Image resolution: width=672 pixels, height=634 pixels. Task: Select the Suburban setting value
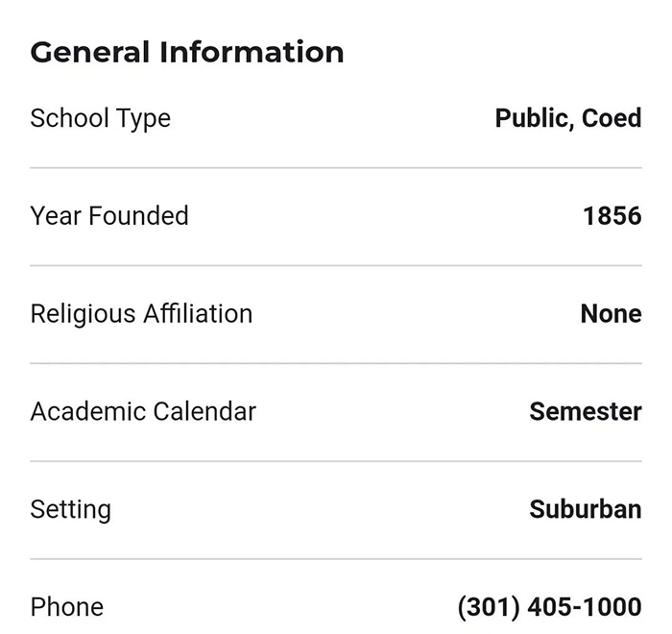click(585, 509)
